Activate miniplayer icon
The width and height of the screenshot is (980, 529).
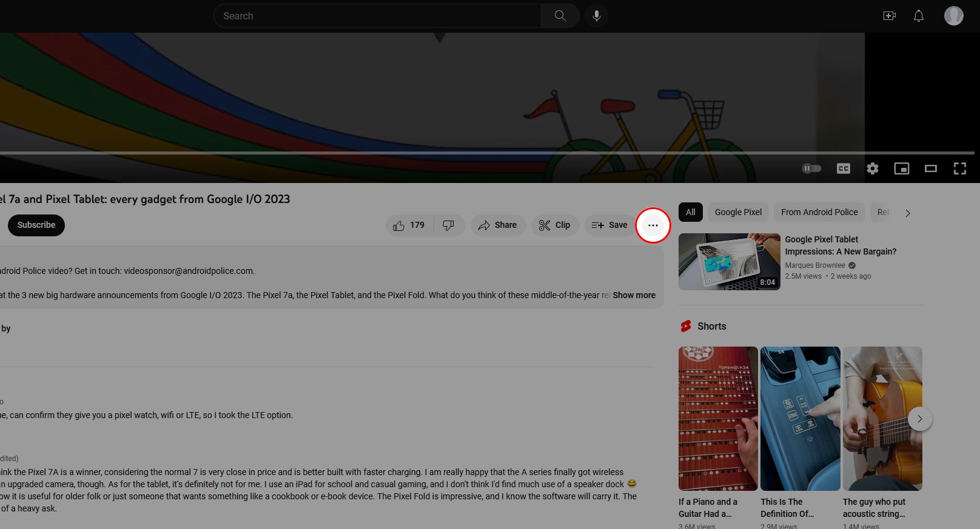tap(902, 168)
